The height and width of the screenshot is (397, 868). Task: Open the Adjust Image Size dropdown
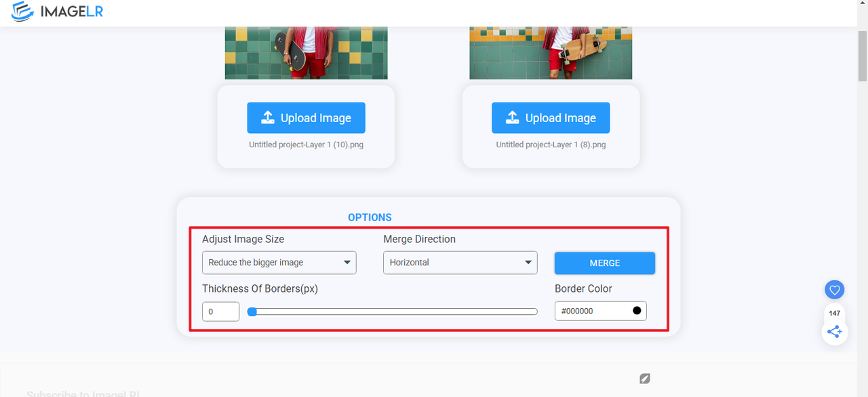pos(279,263)
